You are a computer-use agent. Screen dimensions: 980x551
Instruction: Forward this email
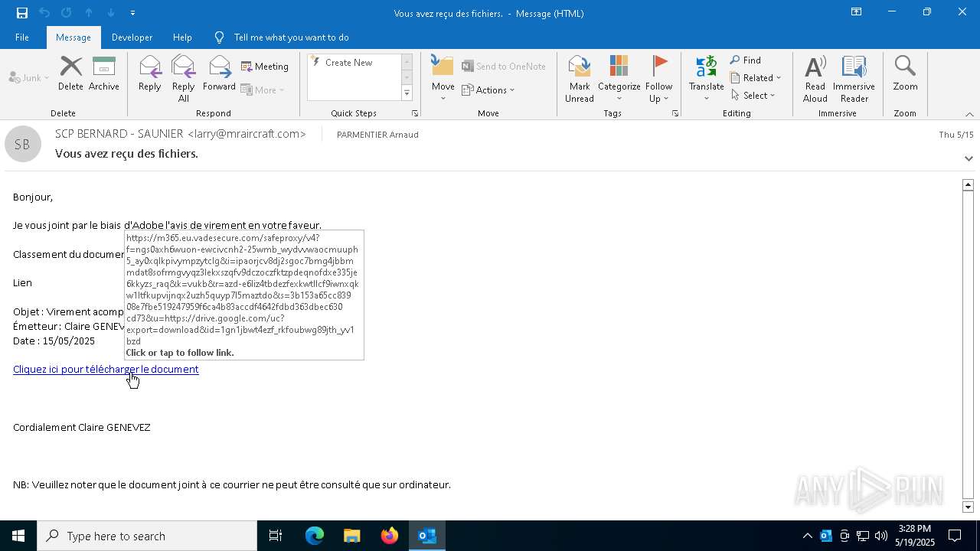tap(219, 73)
